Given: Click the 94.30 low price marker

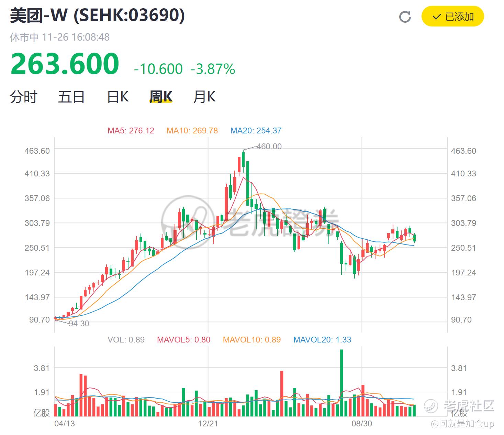Looking at the screenshot, I should 79,324.
